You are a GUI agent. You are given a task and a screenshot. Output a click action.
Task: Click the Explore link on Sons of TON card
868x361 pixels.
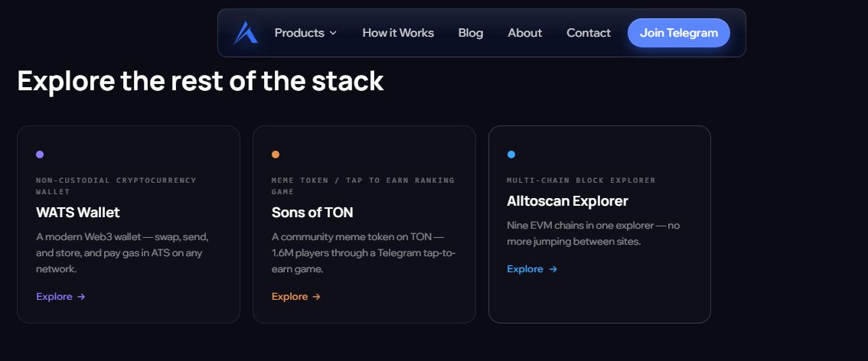(296, 296)
